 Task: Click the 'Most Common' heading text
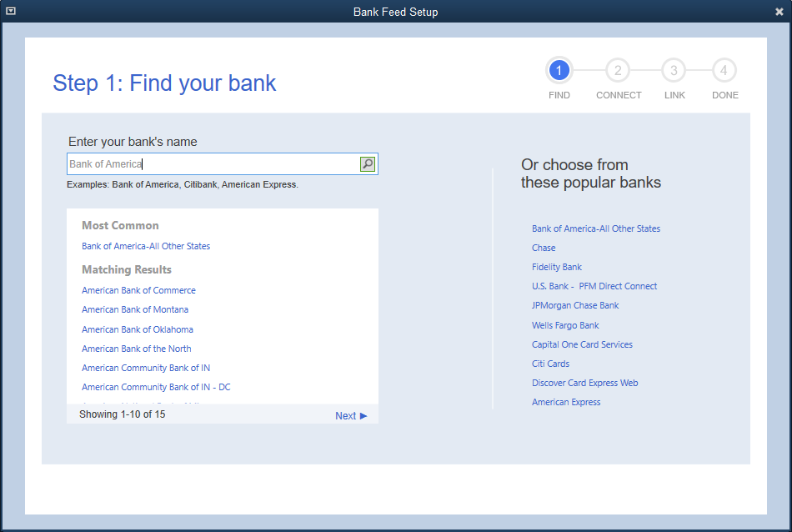pyautogui.click(x=120, y=225)
